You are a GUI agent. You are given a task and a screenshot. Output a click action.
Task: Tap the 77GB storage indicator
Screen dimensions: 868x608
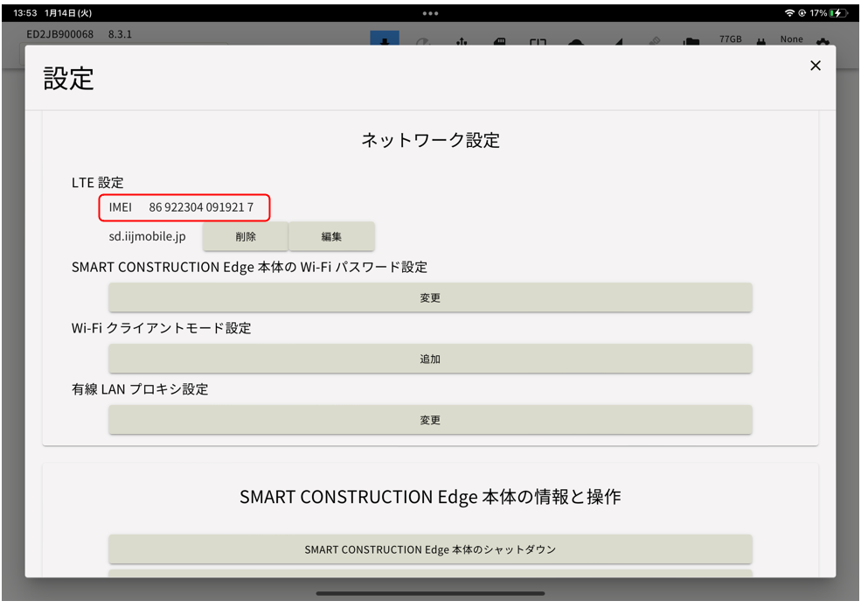pyautogui.click(x=730, y=39)
